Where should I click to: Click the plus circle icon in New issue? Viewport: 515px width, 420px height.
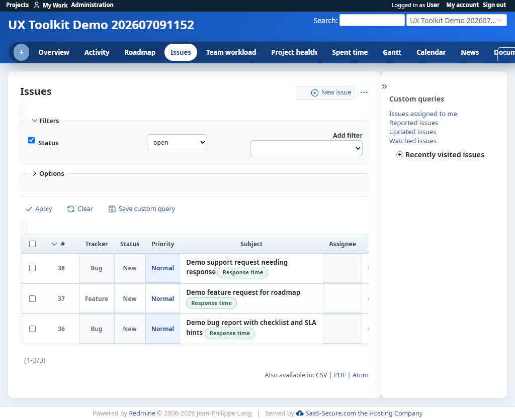pos(315,93)
